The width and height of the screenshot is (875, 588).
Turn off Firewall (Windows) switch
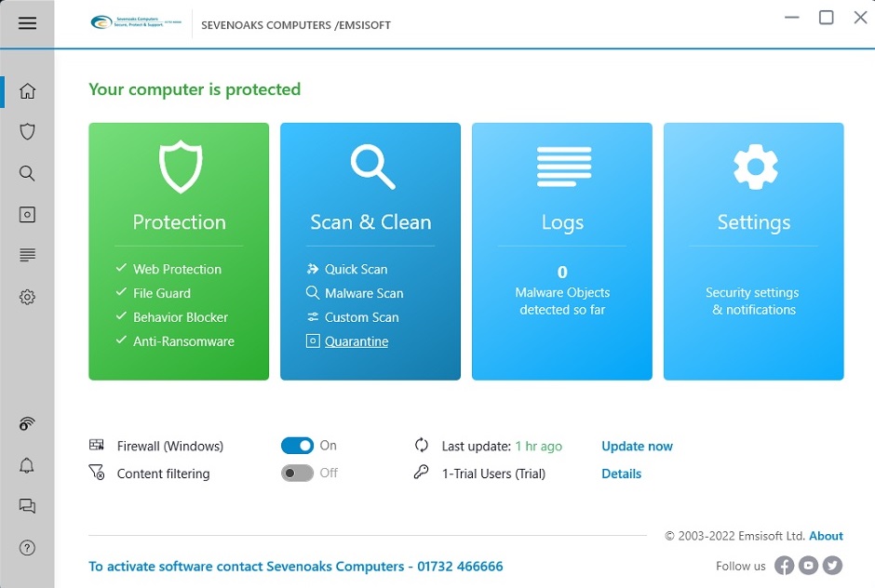298,445
